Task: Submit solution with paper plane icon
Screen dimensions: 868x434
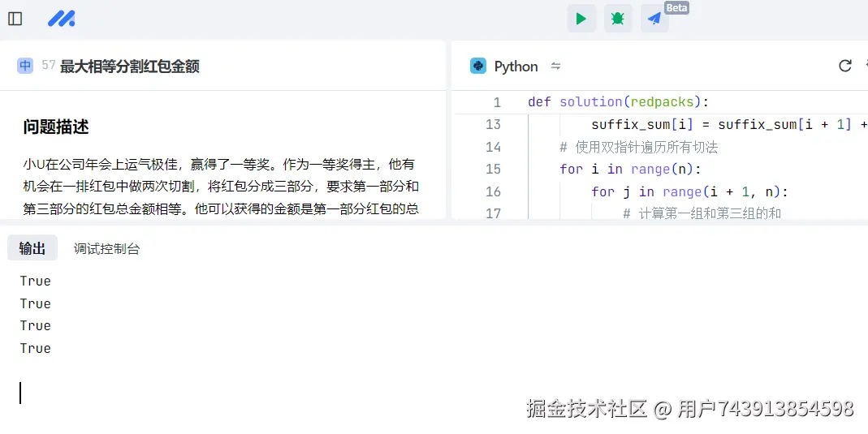Action: (654, 19)
